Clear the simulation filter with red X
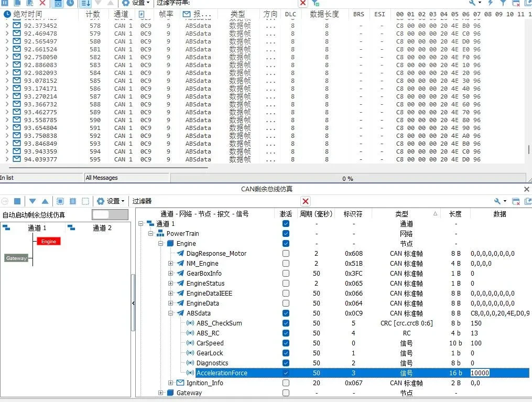This screenshot has height=402, width=532. (306, 201)
